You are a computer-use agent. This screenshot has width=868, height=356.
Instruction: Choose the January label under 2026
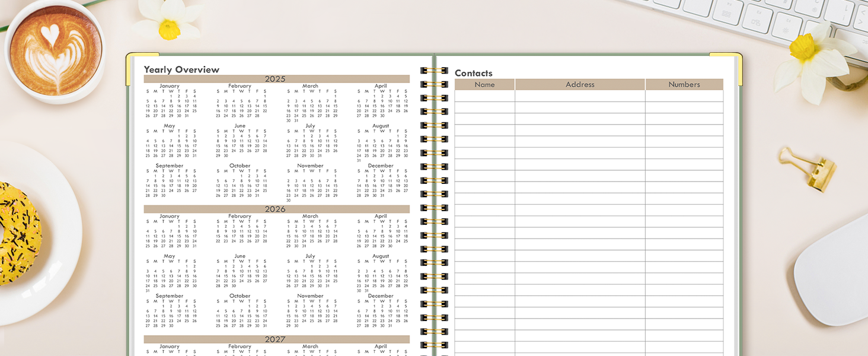tap(170, 217)
